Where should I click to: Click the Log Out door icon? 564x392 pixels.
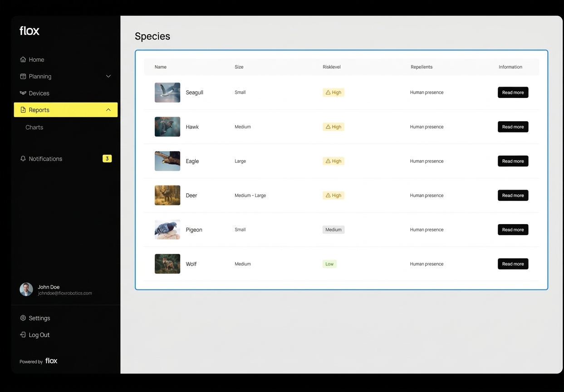[x=23, y=335]
